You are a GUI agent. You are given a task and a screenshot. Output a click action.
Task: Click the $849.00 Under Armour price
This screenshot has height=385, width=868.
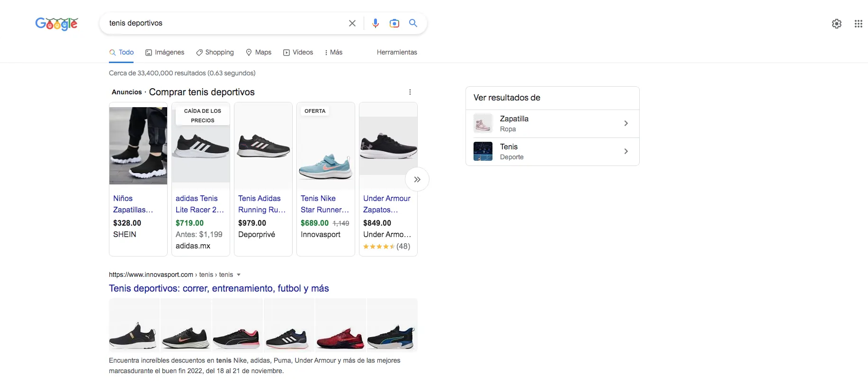tap(377, 223)
